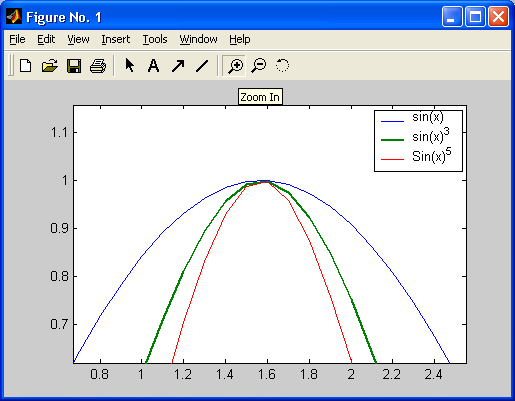Select the Insert Arrow tool

pos(178,66)
